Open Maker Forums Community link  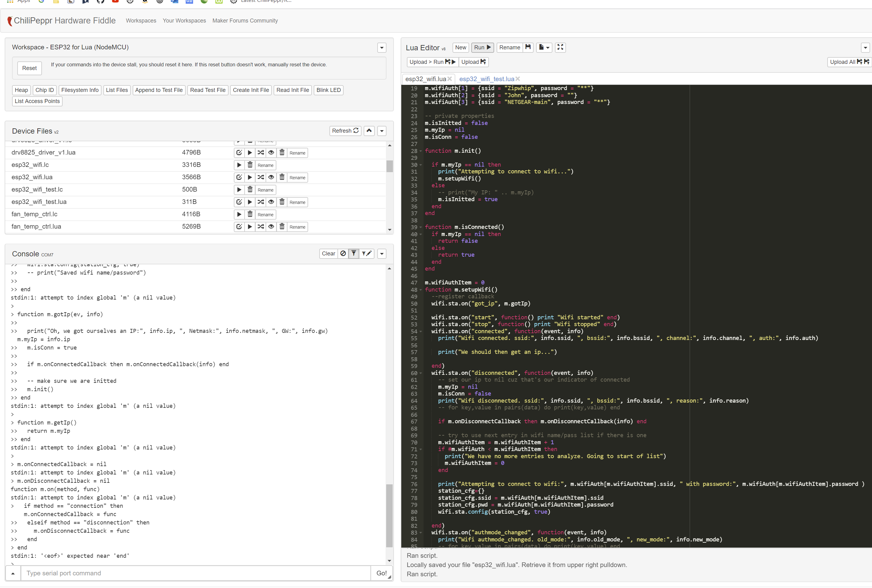[245, 21]
